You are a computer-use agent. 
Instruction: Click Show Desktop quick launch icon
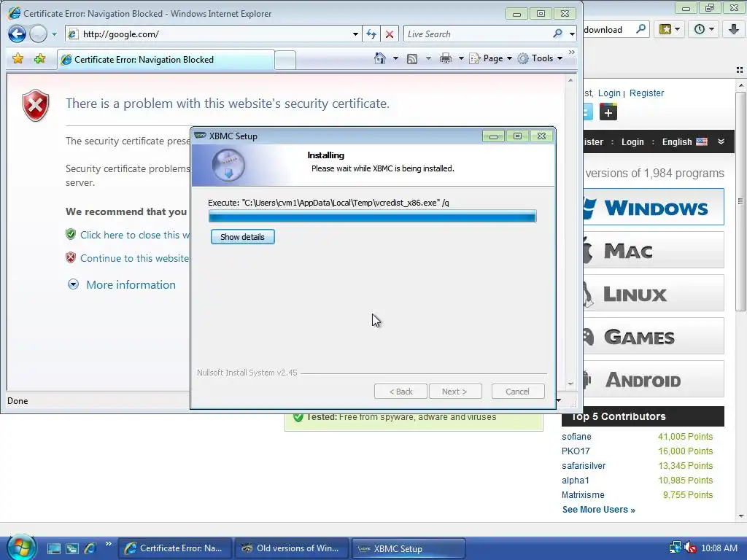53,548
